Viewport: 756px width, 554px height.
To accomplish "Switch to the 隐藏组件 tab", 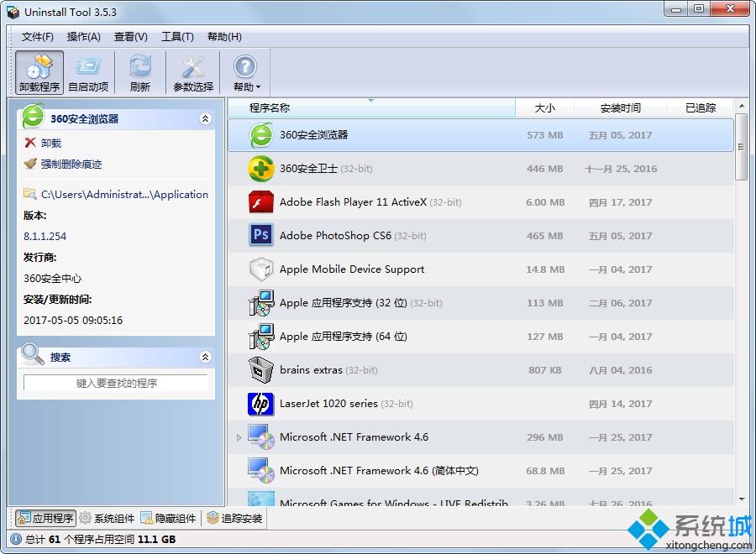I will 168,519.
